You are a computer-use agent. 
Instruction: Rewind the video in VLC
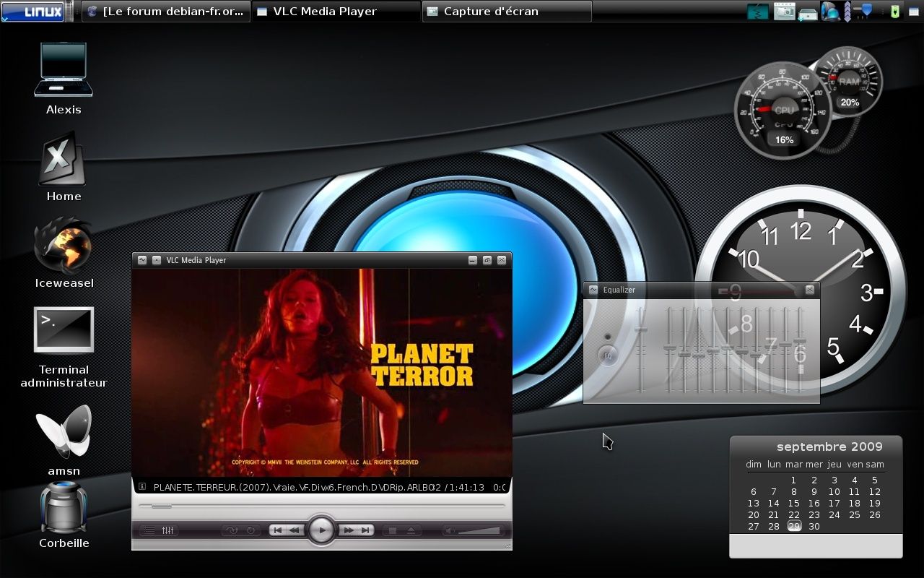tap(295, 530)
